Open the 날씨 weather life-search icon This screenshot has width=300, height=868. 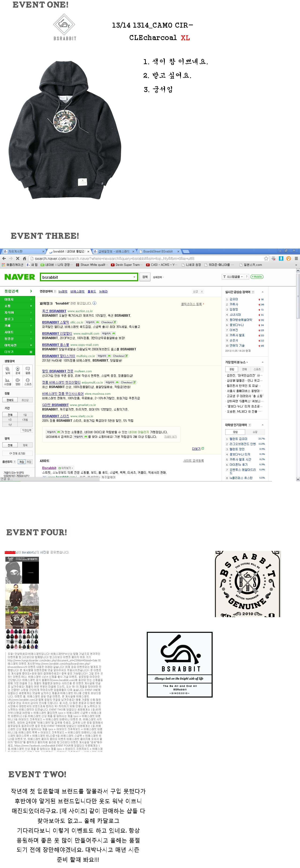point(7,371)
